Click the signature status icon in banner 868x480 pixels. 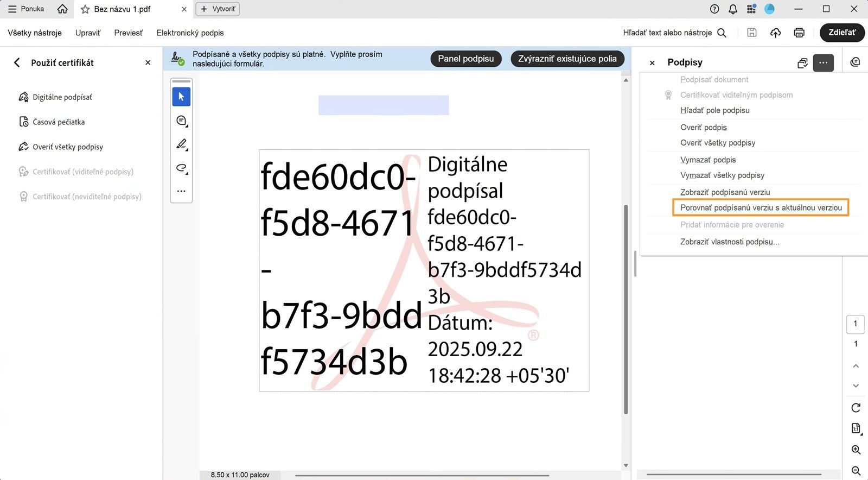[x=177, y=59]
